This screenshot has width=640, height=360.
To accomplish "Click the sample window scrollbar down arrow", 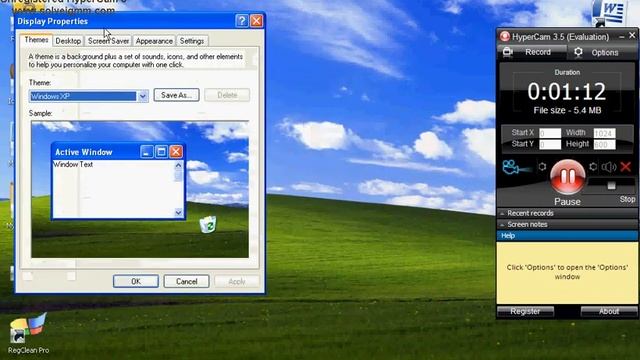I will [x=178, y=212].
